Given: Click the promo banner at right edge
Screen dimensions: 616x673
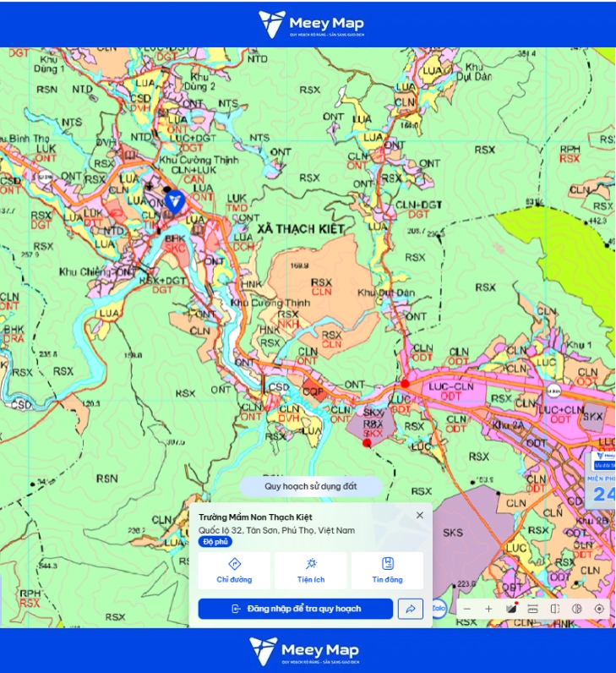Looking at the screenshot, I should tap(602, 480).
